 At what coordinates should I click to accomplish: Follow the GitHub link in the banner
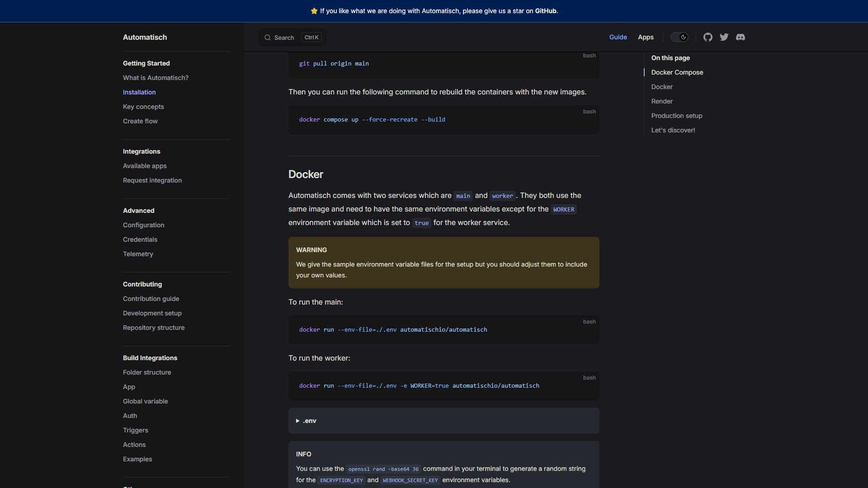(x=546, y=11)
